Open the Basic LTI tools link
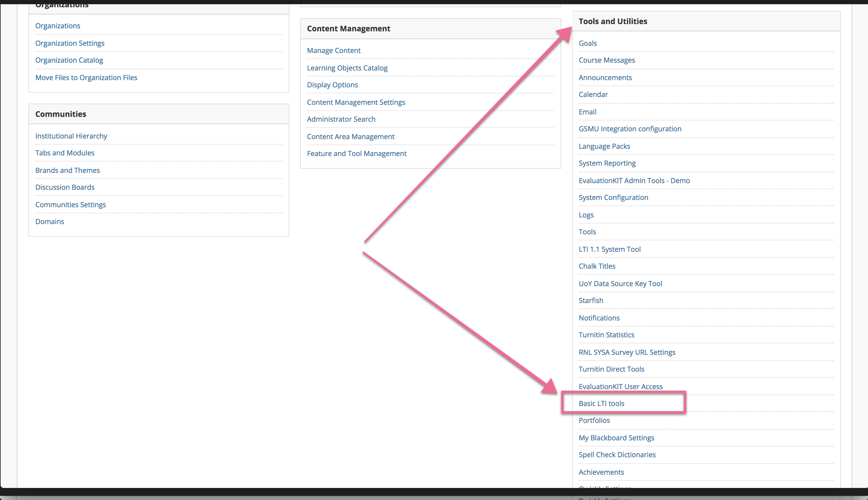The width and height of the screenshot is (868, 500). (x=601, y=404)
